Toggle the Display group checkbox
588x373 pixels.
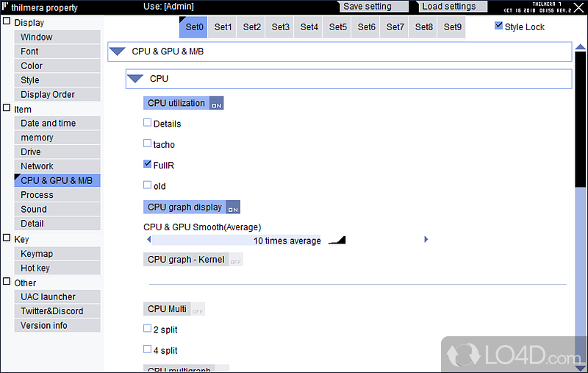point(7,21)
